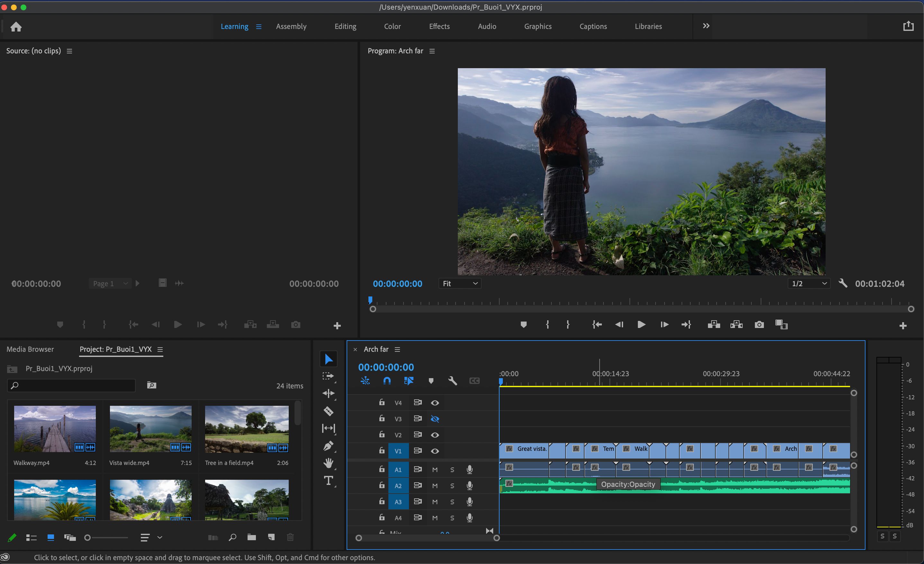Click the Home icon
Screen dimensions: 924x564
[16, 27]
